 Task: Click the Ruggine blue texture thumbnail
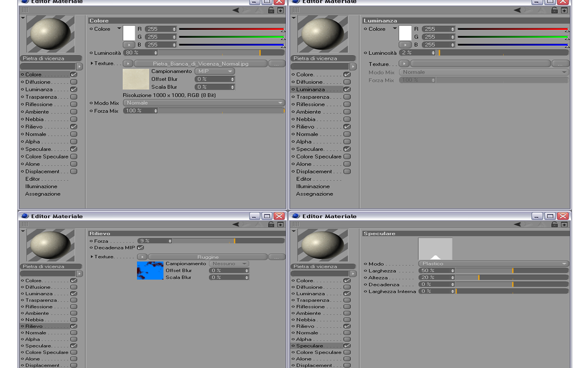[x=150, y=270]
